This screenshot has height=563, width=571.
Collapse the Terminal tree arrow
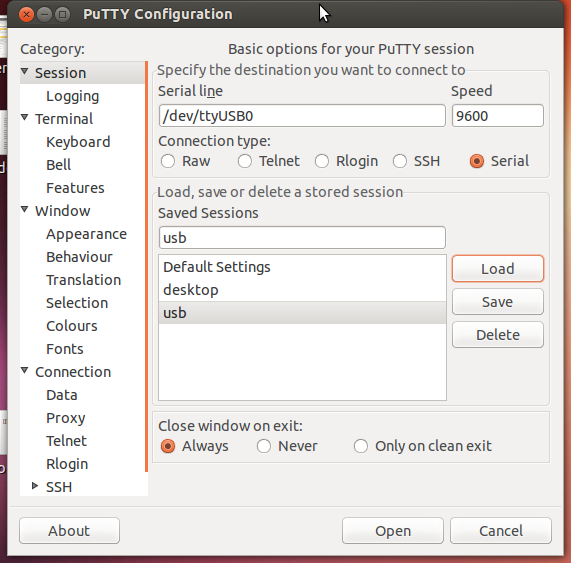pyautogui.click(x=24, y=117)
